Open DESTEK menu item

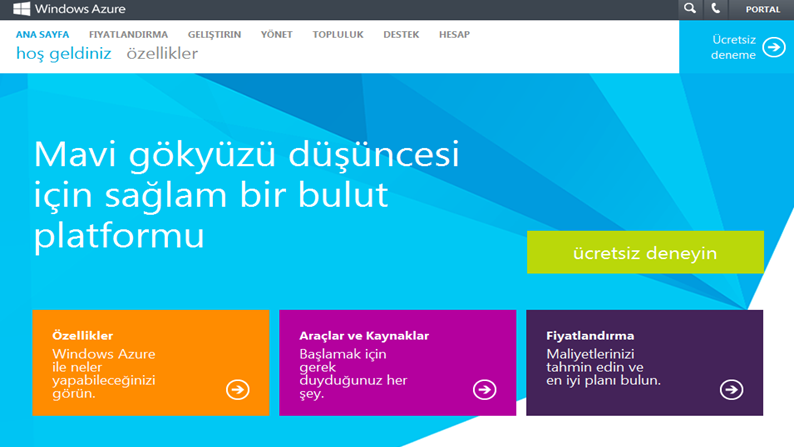[x=401, y=34]
